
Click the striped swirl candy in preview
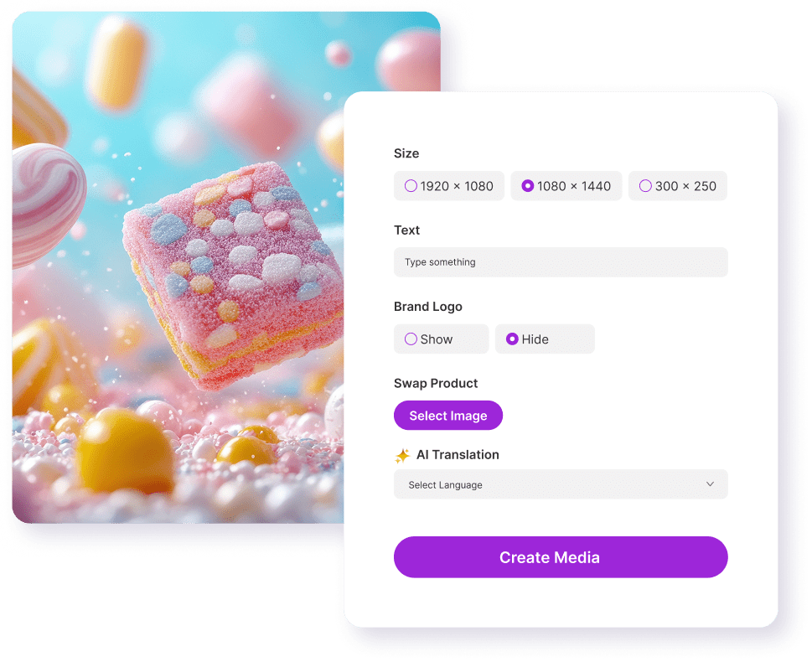click(x=47, y=204)
